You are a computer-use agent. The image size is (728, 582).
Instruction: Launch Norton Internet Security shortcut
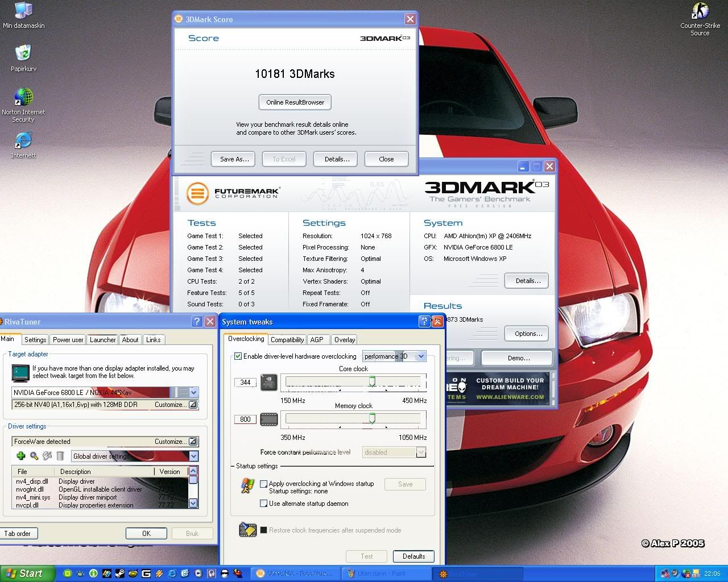coord(23,106)
